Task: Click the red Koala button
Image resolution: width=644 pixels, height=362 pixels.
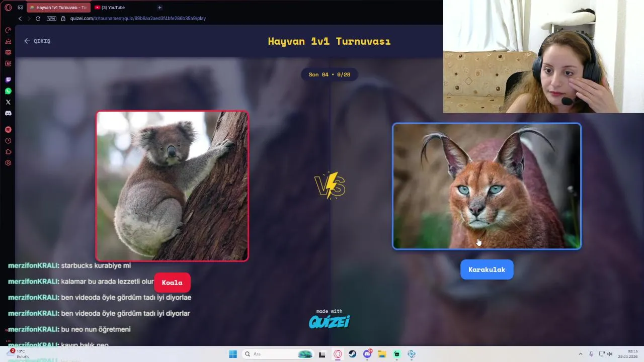Action: point(172,283)
